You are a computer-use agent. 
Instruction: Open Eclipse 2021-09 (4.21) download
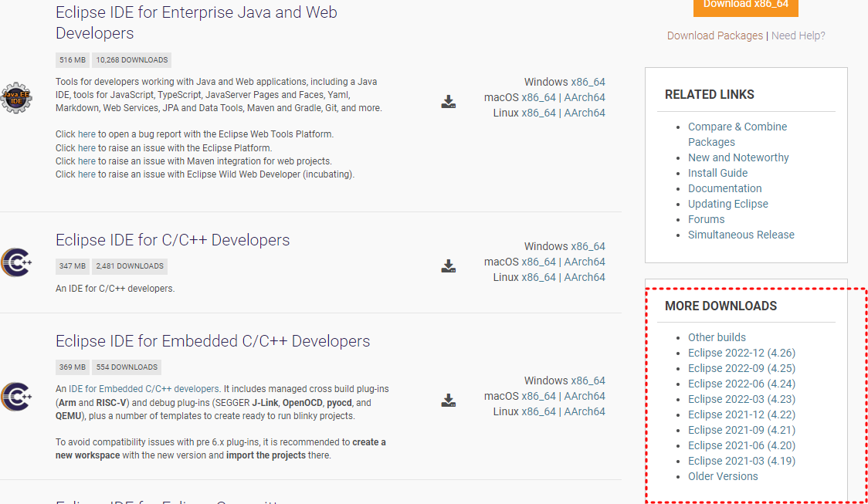(741, 431)
